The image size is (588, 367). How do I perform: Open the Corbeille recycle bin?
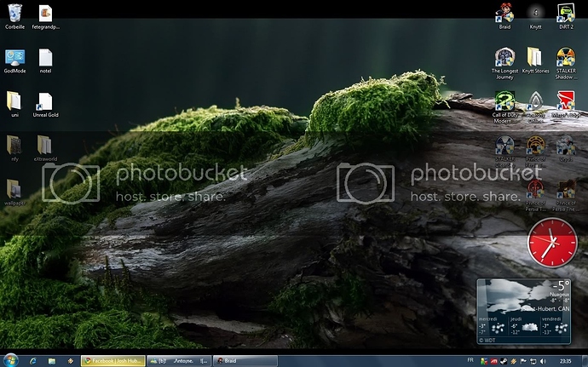click(14, 13)
